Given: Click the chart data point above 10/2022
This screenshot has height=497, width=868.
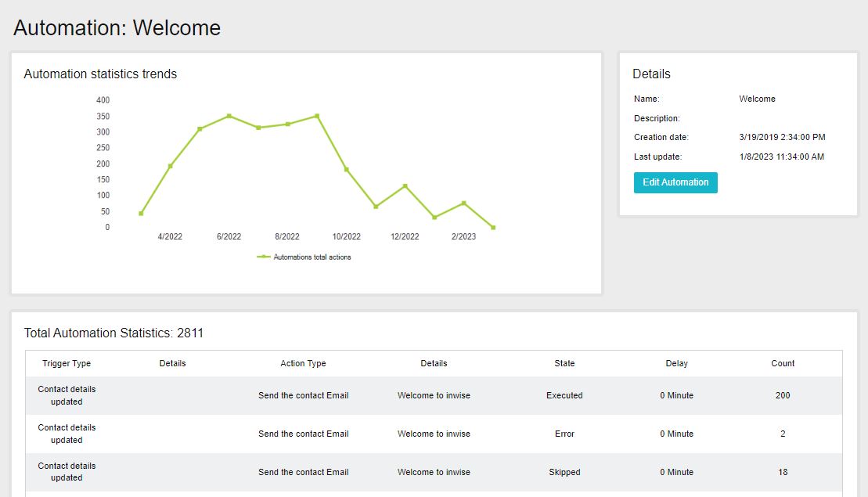Looking at the screenshot, I should click(x=347, y=169).
